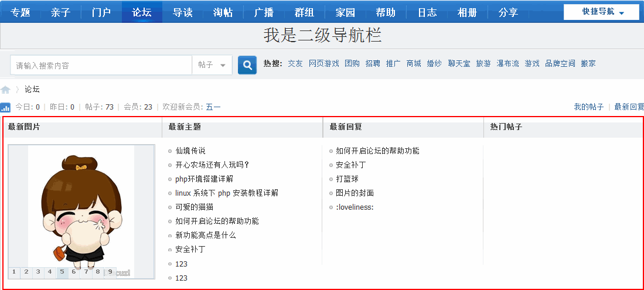
Task: Open the latest reply 打篮球
Action: pos(347,179)
